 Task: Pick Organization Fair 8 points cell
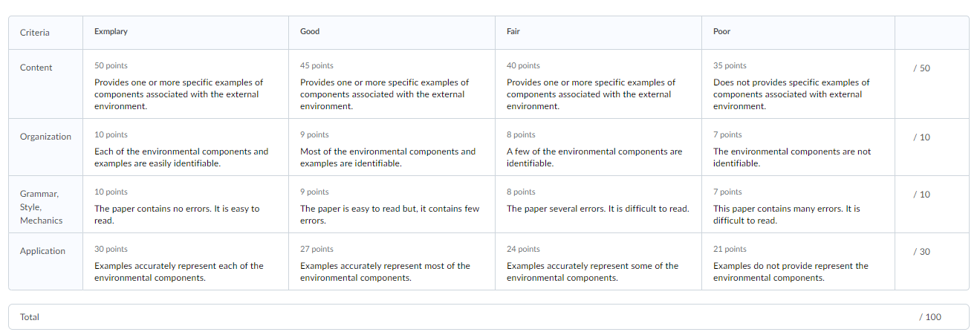tap(598, 147)
